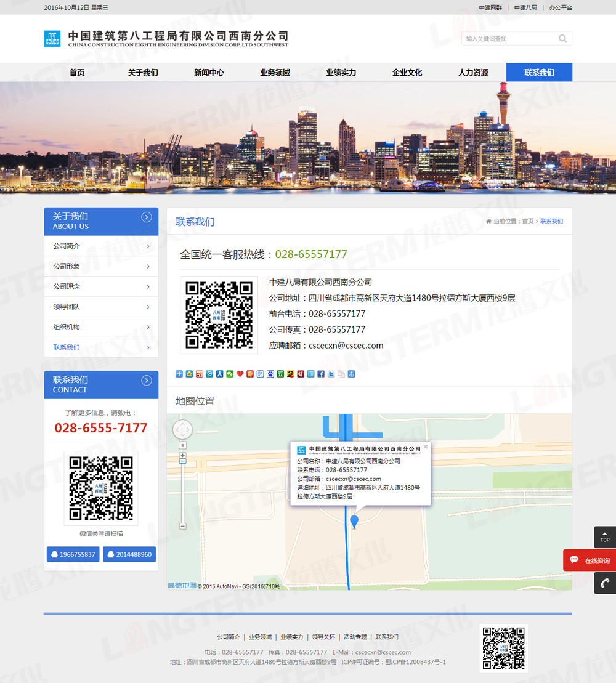Share via Renren icon in share bar
The width and height of the screenshot is (616, 683).
pos(220,374)
